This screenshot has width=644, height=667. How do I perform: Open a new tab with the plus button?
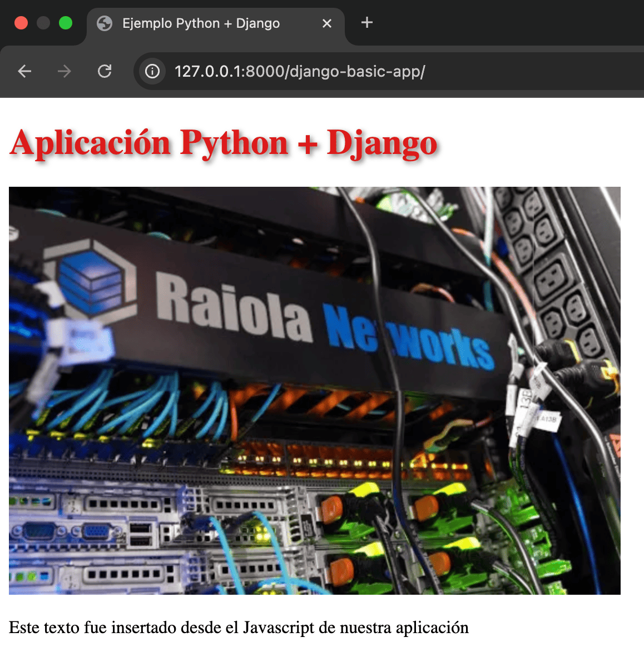pos(367,23)
